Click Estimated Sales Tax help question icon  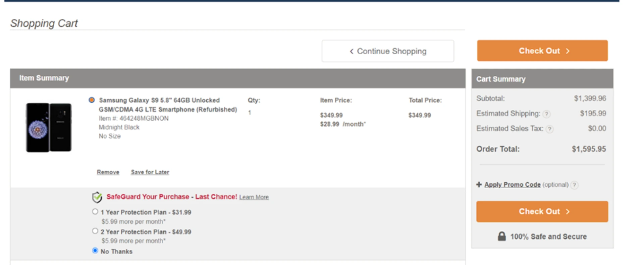(x=549, y=129)
